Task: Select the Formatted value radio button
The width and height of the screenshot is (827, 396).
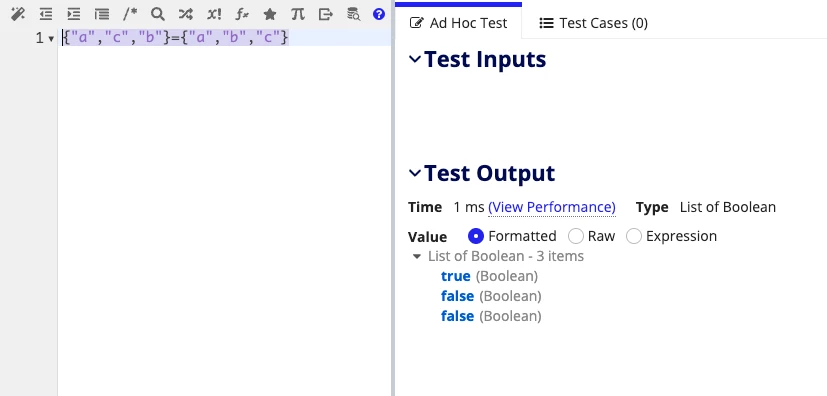Action: [x=476, y=236]
